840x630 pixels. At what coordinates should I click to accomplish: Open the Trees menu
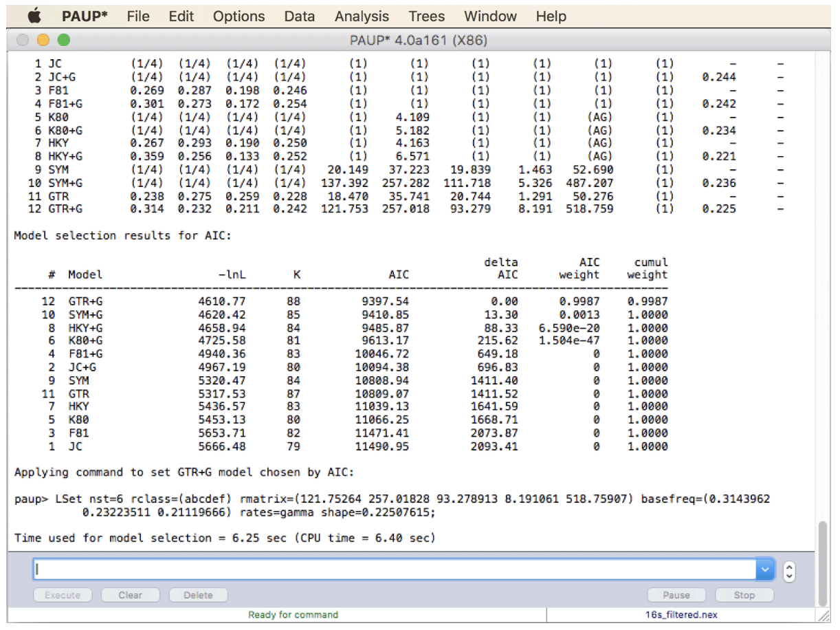click(x=426, y=16)
